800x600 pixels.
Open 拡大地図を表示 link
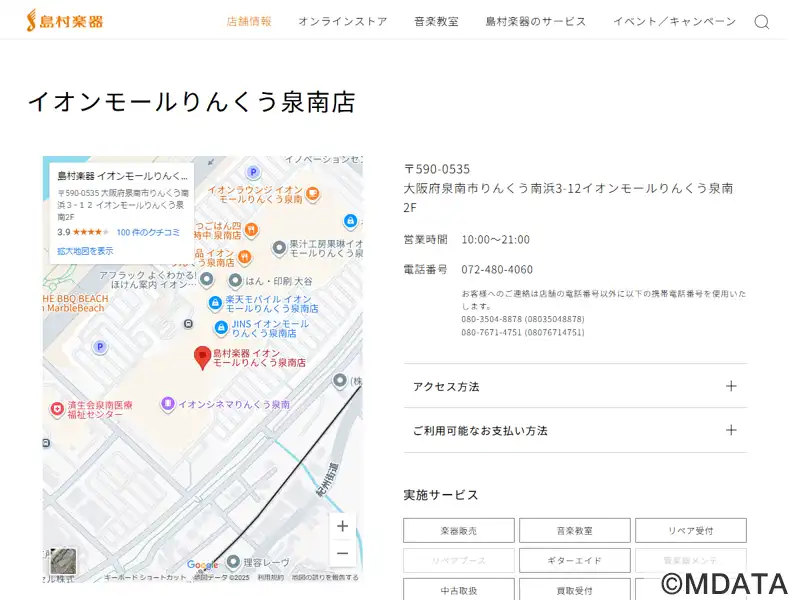tap(85, 251)
